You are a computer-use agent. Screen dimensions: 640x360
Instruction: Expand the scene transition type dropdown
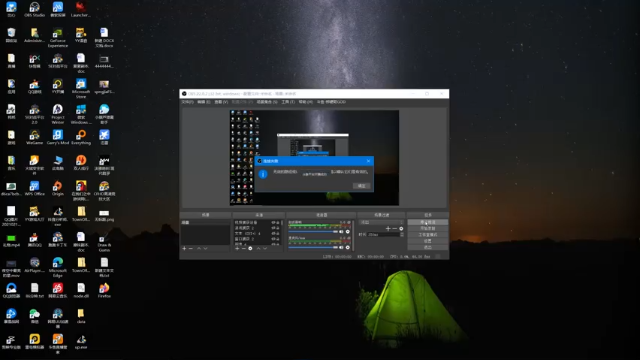tap(381, 222)
